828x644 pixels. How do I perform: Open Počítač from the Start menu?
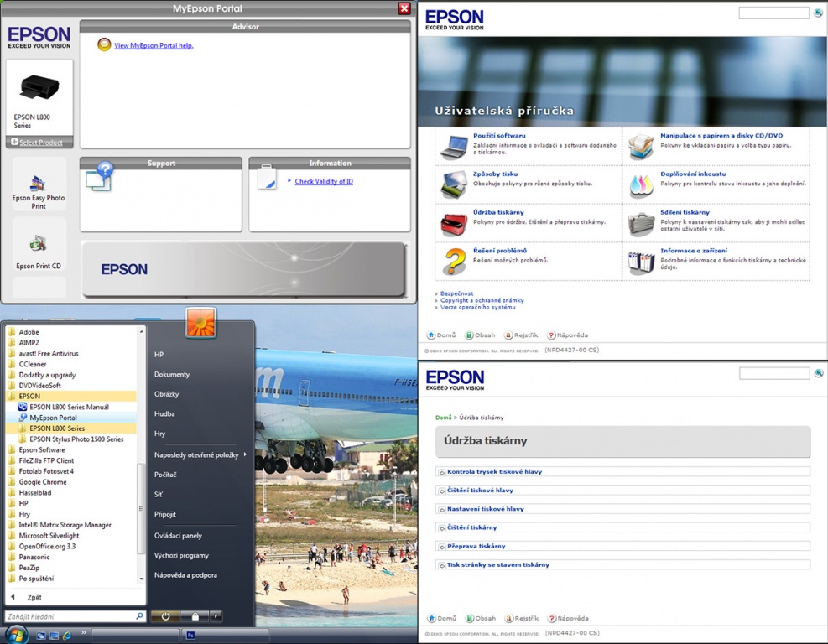click(x=165, y=475)
